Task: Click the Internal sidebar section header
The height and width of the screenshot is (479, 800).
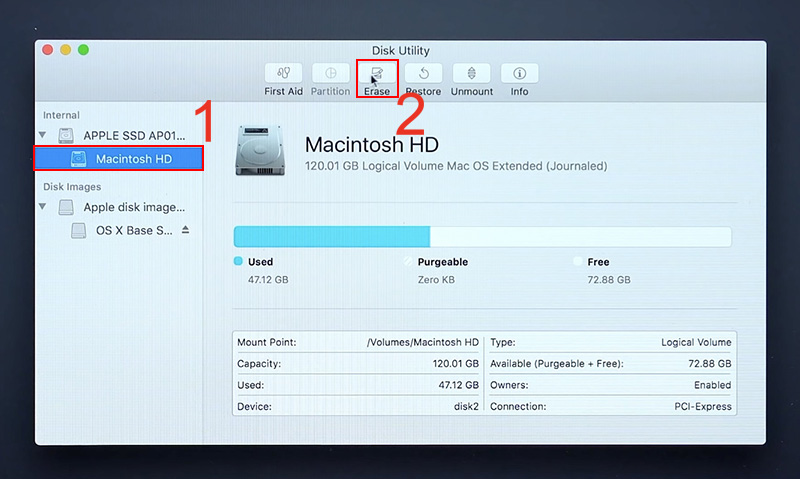Action: click(61, 115)
